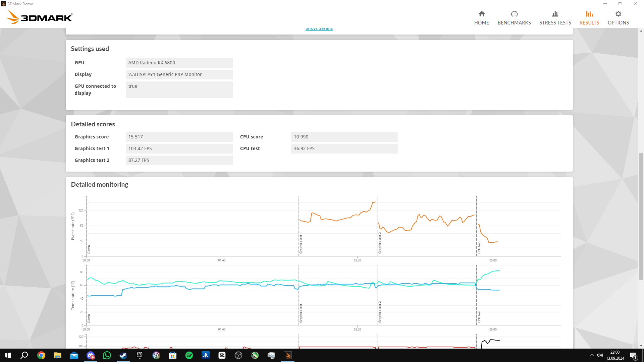Expand hidden system tray icons

click(592, 355)
